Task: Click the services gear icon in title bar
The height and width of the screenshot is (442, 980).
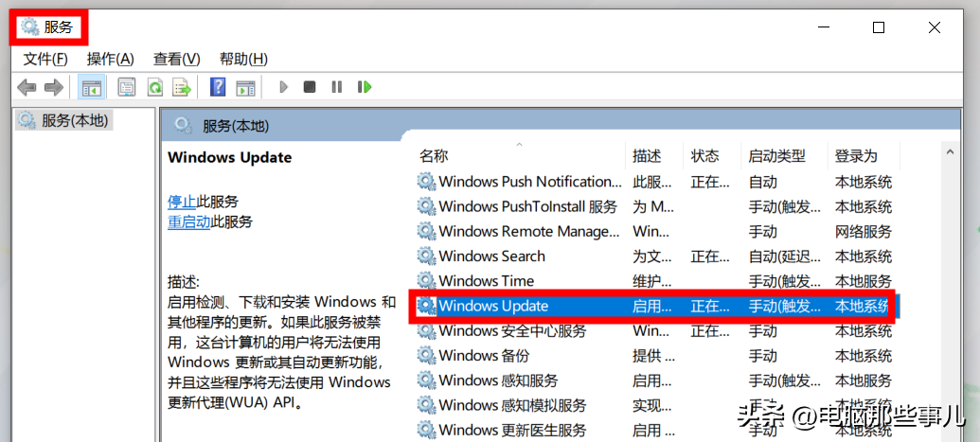Action: tap(29, 27)
